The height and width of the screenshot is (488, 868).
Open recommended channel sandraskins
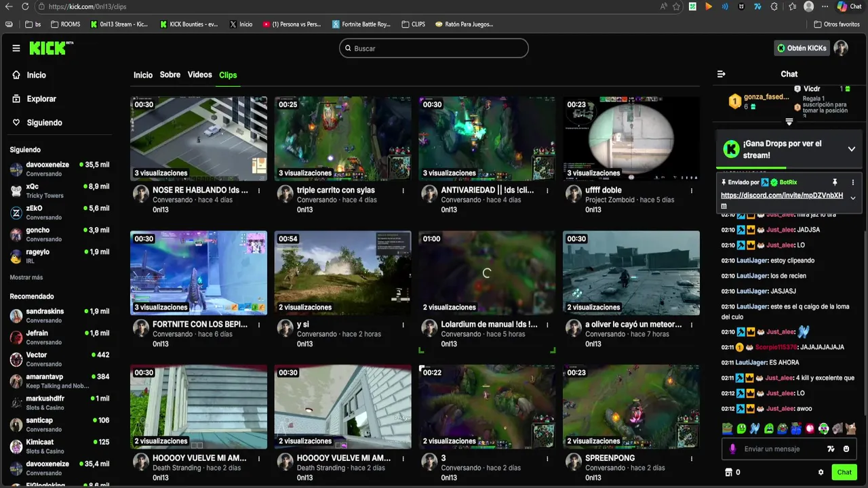(x=60, y=316)
